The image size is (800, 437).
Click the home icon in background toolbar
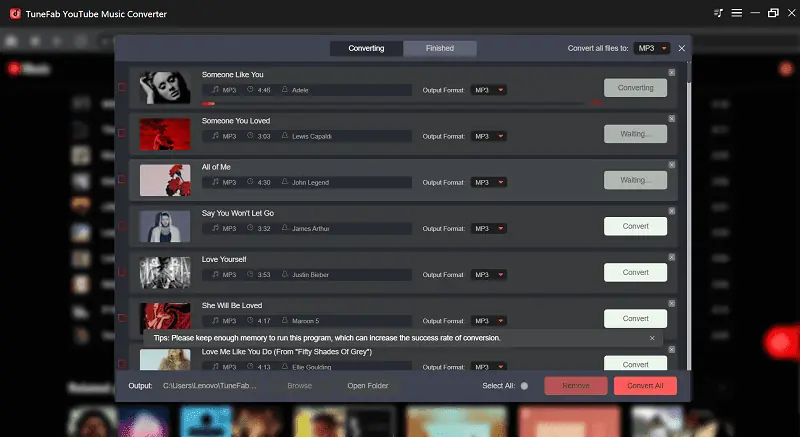pyautogui.click(x=11, y=41)
